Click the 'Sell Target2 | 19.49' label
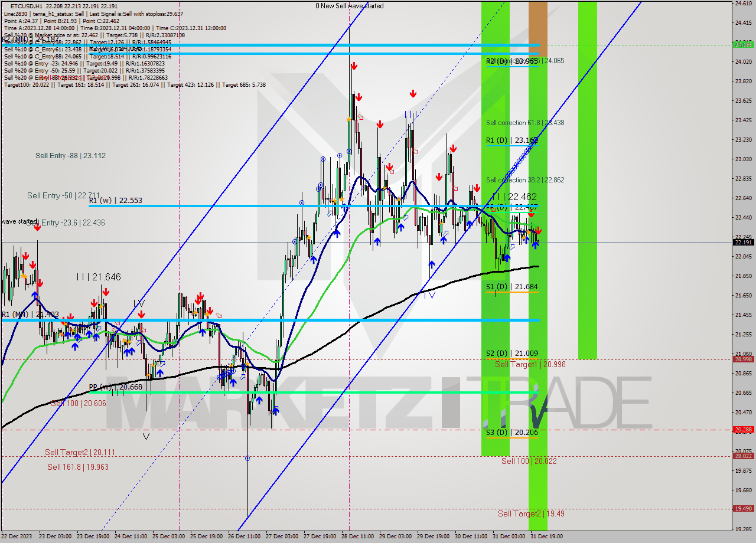Image resolution: width=756 pixels, height=543 pixels. click(x=531, y=513)
